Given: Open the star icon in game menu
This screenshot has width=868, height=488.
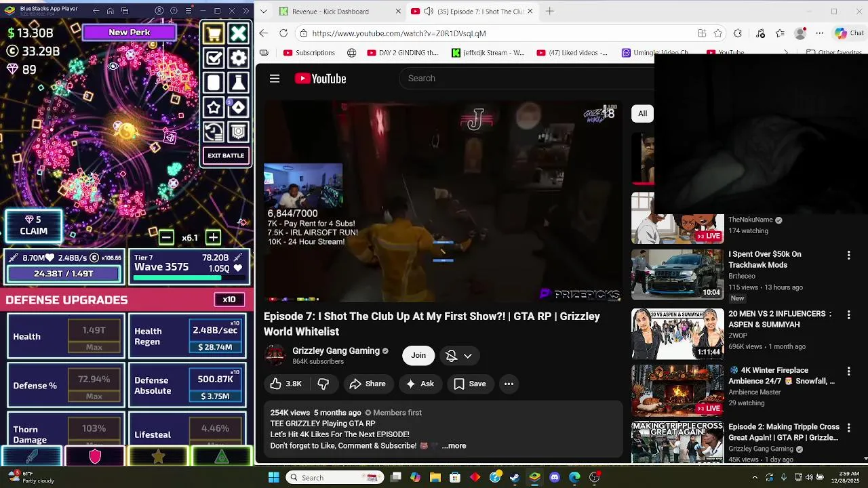Looking at the screenshot, I should (214, 107).
